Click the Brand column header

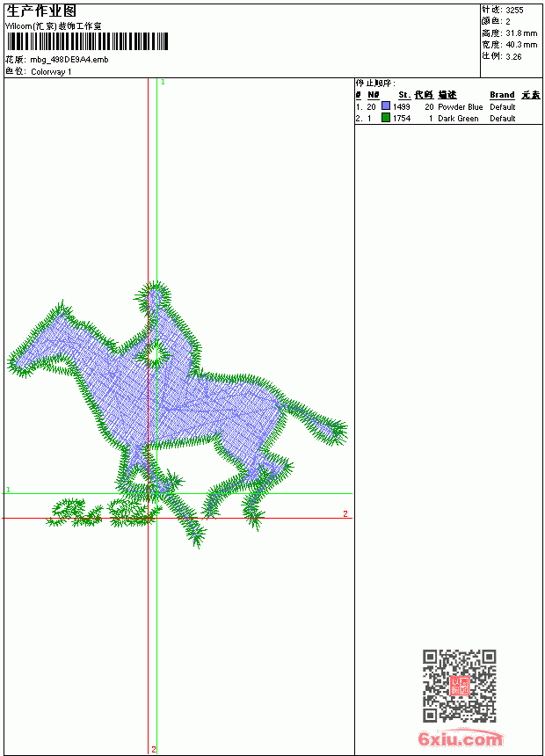click(x=502, y=95)
